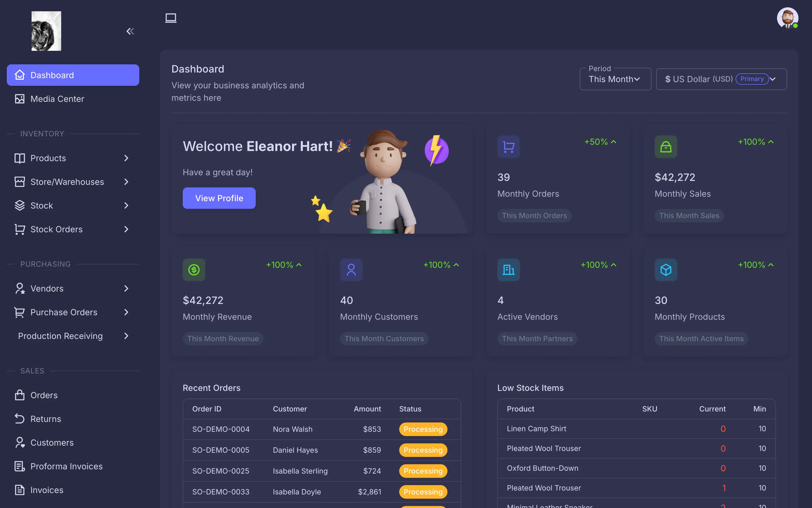Viewport: 812px width, 508px height.
Task: Click the Monthly Products cube icon
Action: [666, 270]
